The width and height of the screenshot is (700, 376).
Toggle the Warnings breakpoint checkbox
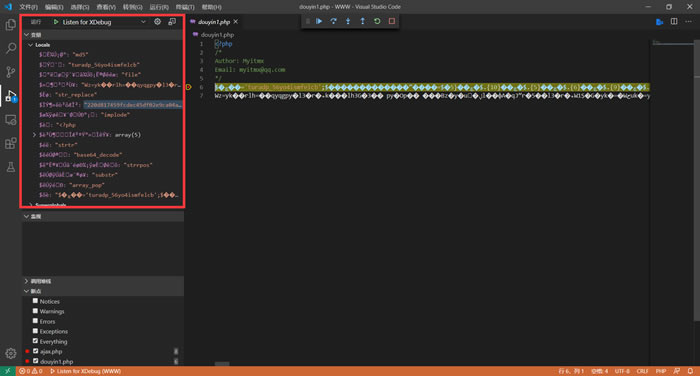pos(35,311)
